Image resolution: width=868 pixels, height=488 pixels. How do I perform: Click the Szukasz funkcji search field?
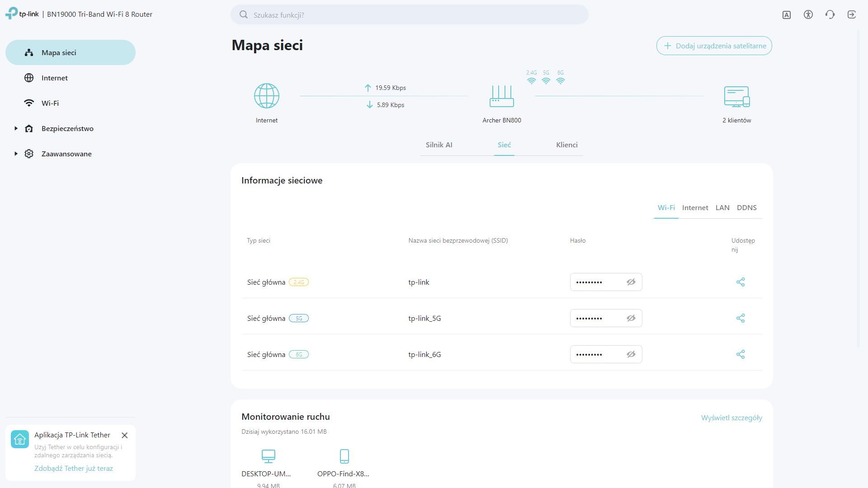(410, 14)
